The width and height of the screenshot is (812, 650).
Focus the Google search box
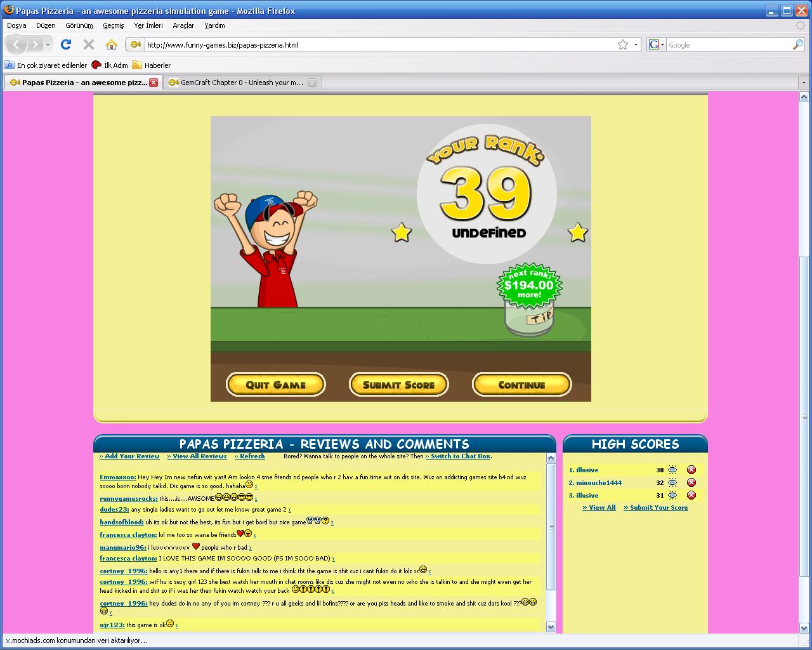[728, 44]
